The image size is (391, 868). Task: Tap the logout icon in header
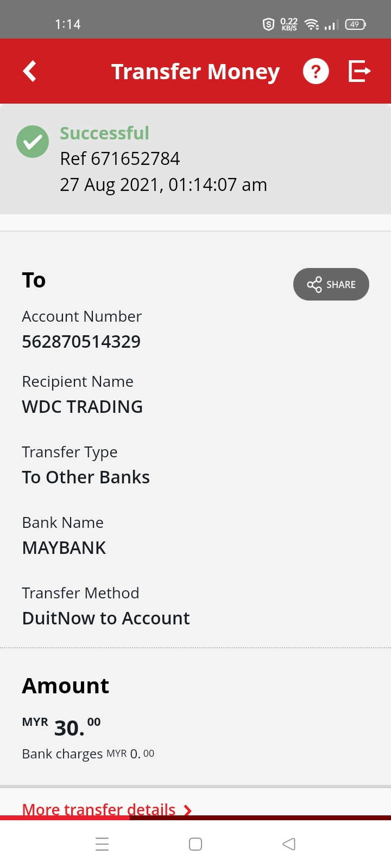tap(359, 71)
